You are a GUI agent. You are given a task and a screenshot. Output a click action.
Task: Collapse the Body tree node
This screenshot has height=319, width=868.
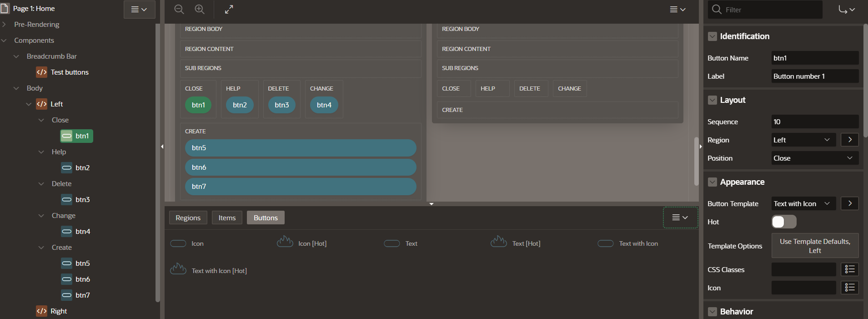pos(16,88)
